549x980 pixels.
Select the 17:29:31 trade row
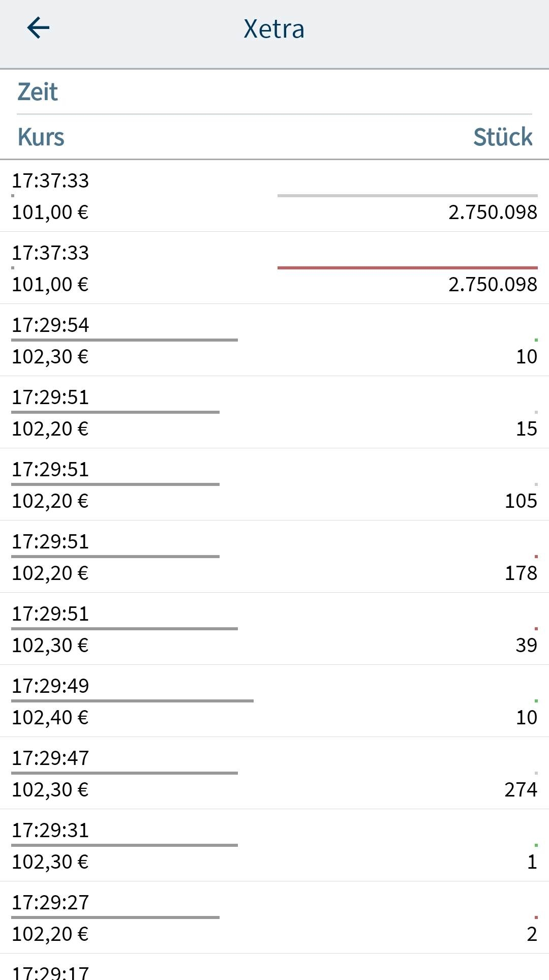pyautogui.click(x=274, y=846)
